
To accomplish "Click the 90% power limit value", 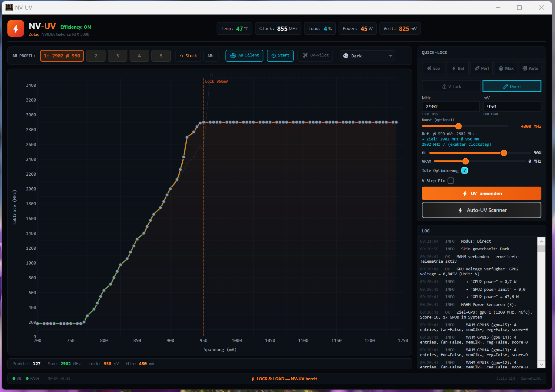I will pyautogui.click(x=537, y=153).
